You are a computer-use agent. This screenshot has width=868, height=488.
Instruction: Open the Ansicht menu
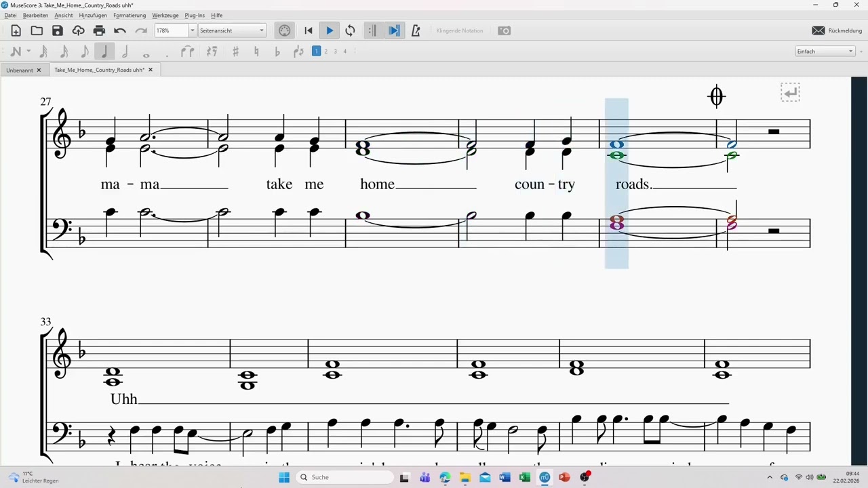click(x=64, y=15)
